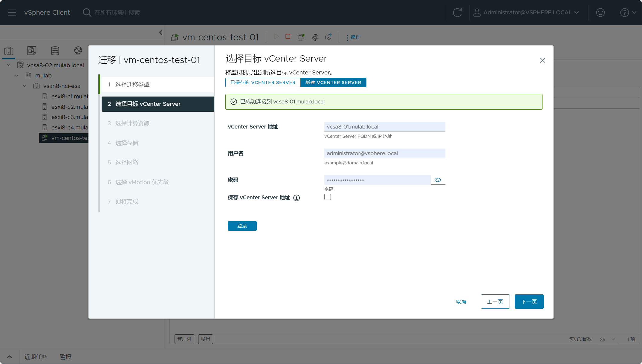Select host esxi8-c4 in the tree
Viewport: 642px width, 364px height.
click(x=69, y=127)
